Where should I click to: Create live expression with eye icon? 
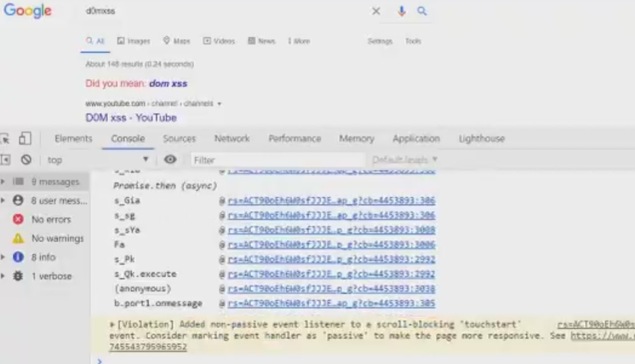[x=170, y=160]
